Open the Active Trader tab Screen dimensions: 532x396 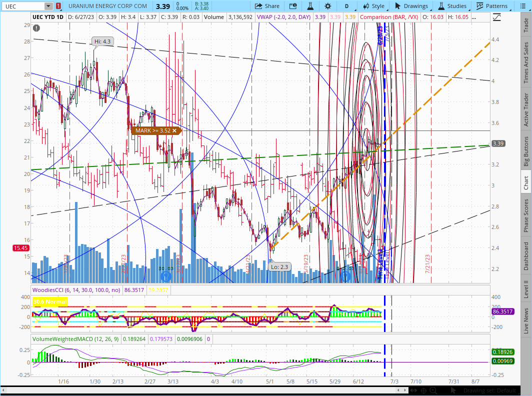point(526,109)
